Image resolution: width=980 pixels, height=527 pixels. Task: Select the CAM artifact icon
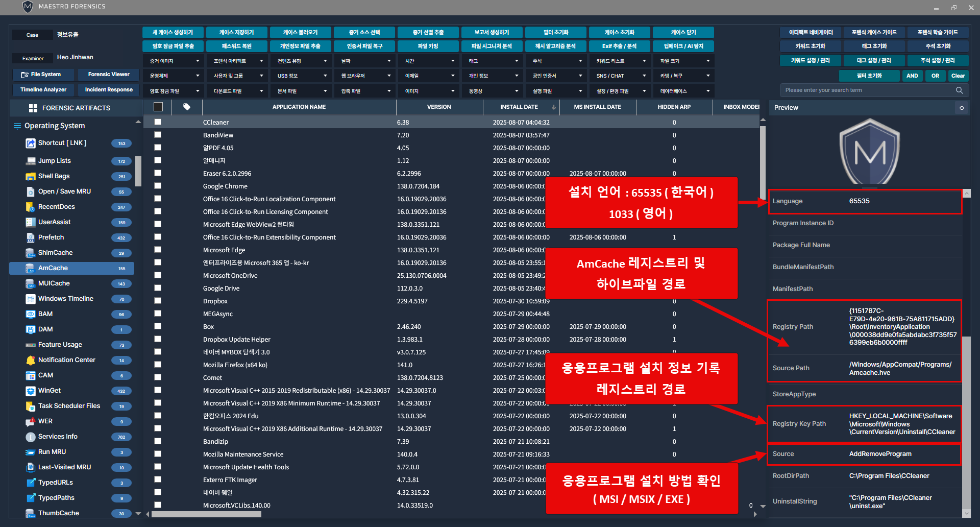click(30, 375)
